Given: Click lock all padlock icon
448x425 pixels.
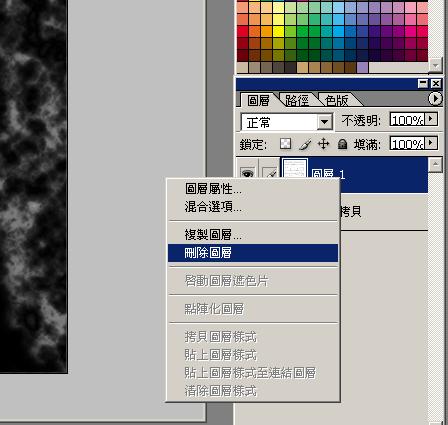Looking at the screenshot, I should (x=342, y=144).
